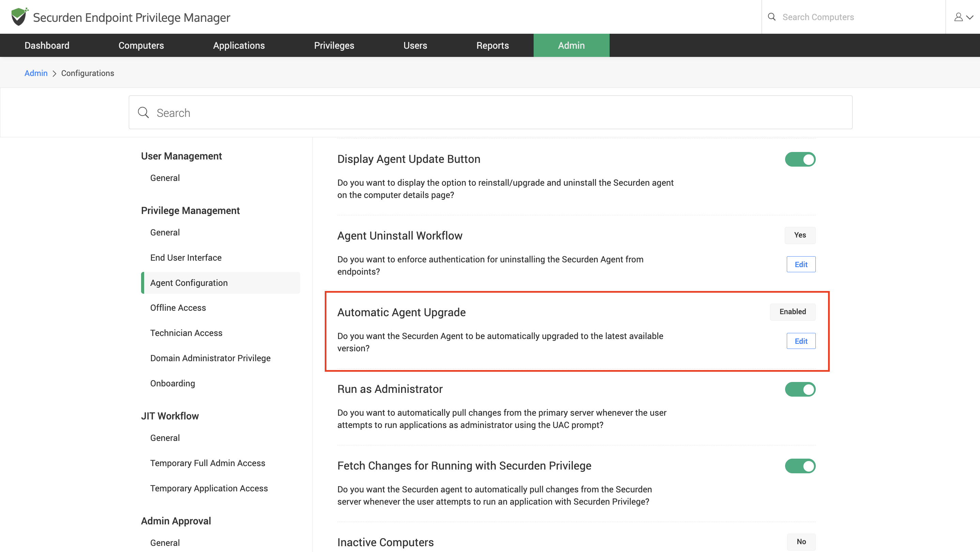
Task: Click the No status for Inactive Computers
Action: pyautogui.click(x=801, y=542)
